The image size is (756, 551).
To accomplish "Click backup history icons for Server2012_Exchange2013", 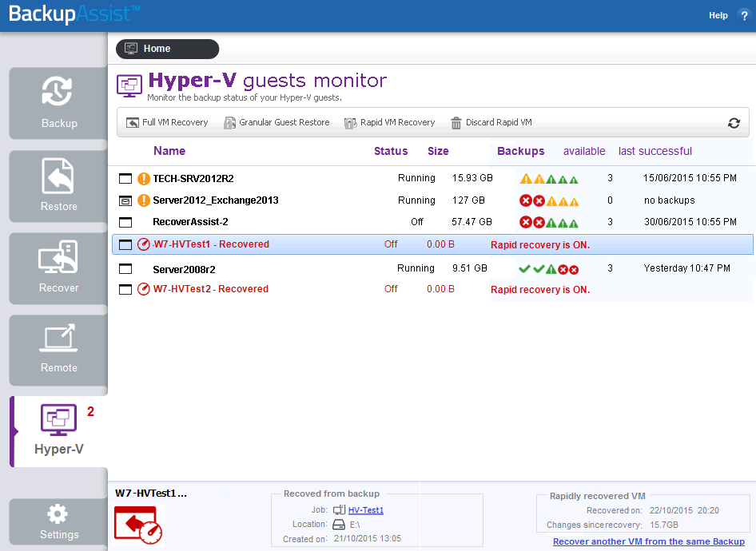I will pyautogui.click(x=549, y=201).
